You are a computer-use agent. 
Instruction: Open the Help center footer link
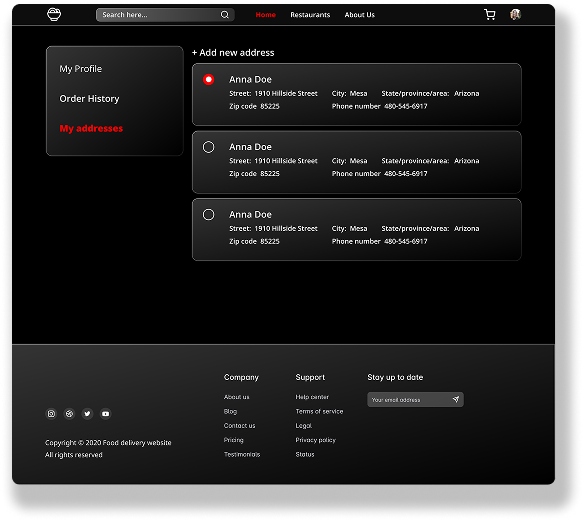point(312,397)
